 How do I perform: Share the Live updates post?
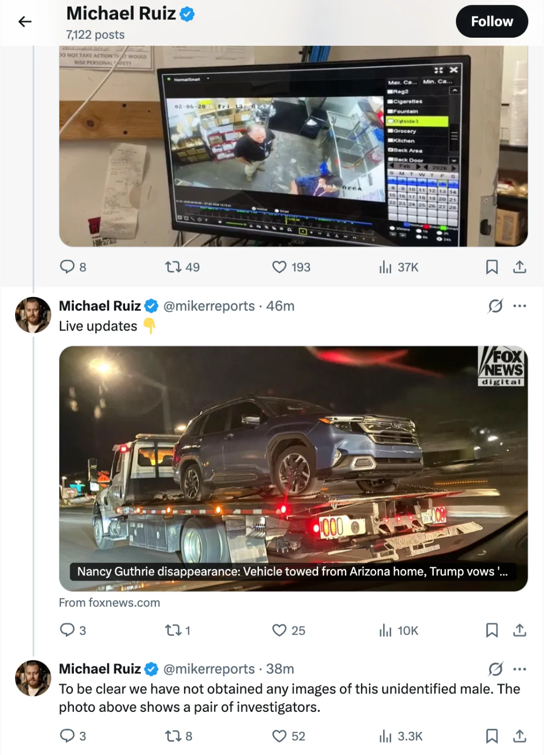[520, 630]
